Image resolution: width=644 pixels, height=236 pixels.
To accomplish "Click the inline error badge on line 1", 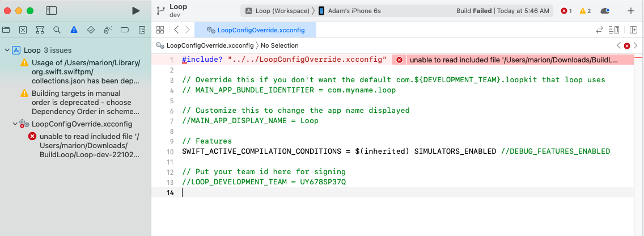I will (399, 60).
